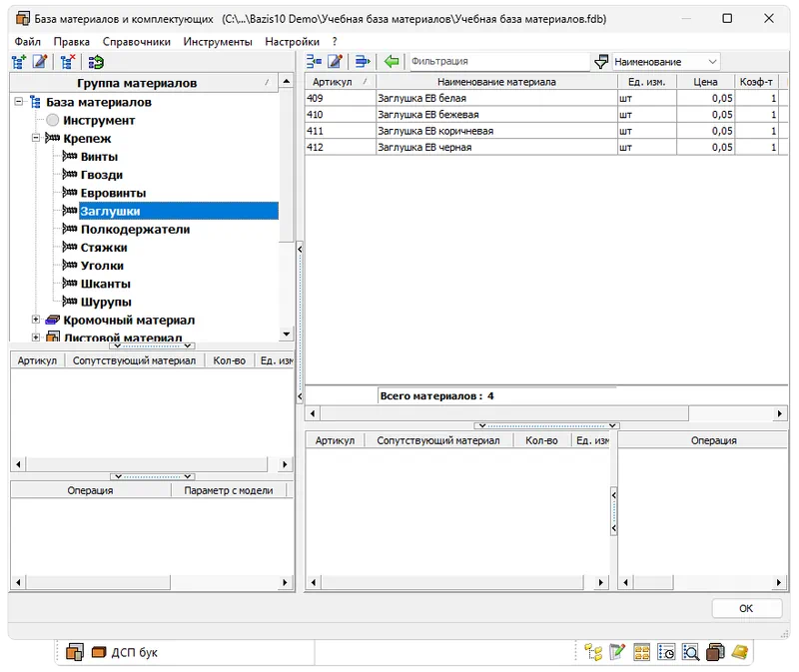This screenshot has width=799, height=672.
Task: Click the splitter chevrons below the group tree
Action: [153, 345]
